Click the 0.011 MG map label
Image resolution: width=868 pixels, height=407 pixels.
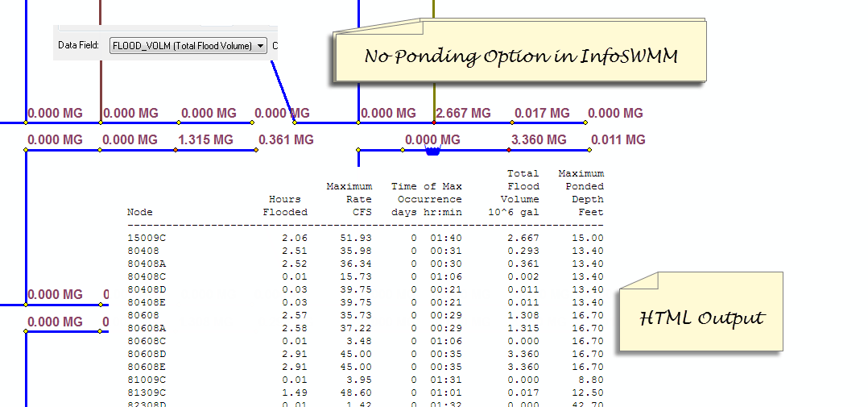pyautogui.click(x=618, y=139)
